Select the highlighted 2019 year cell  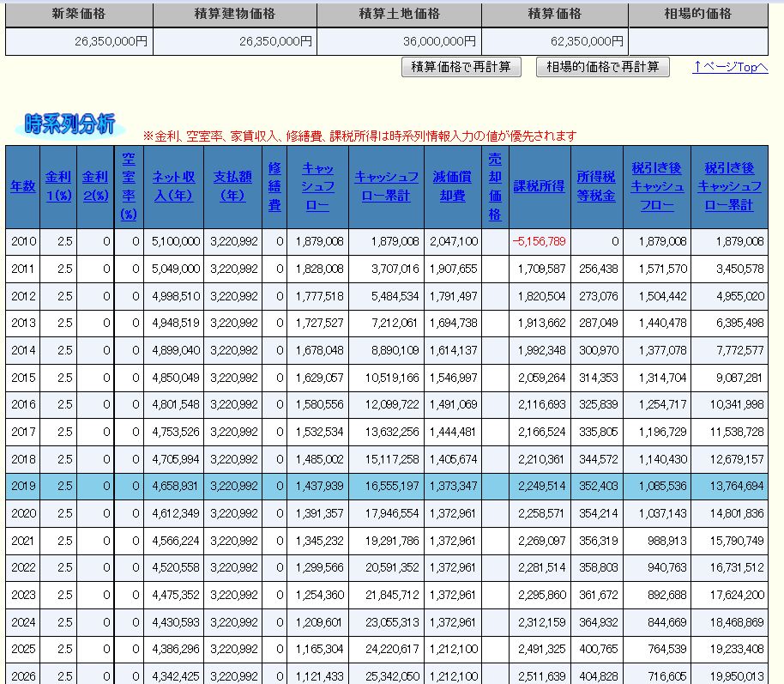[x=22, y=486]
